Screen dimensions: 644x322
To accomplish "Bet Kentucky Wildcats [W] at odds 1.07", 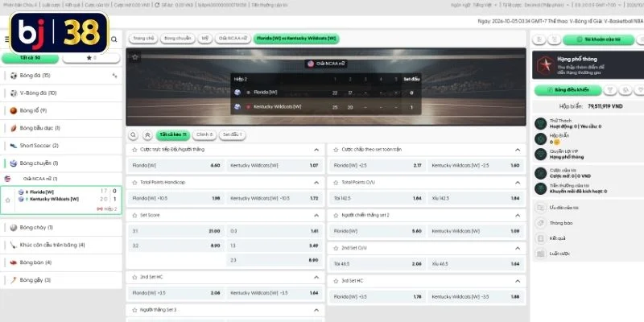I will (x=275, y=166).
